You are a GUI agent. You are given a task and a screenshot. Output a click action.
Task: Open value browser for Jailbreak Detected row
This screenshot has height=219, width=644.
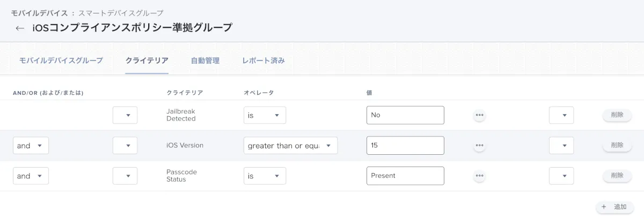tap(479, 115)
